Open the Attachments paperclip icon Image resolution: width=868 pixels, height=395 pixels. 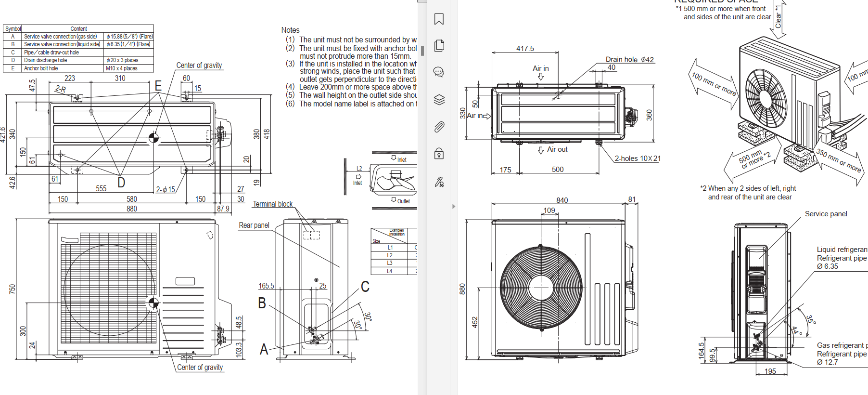point(439,127)
